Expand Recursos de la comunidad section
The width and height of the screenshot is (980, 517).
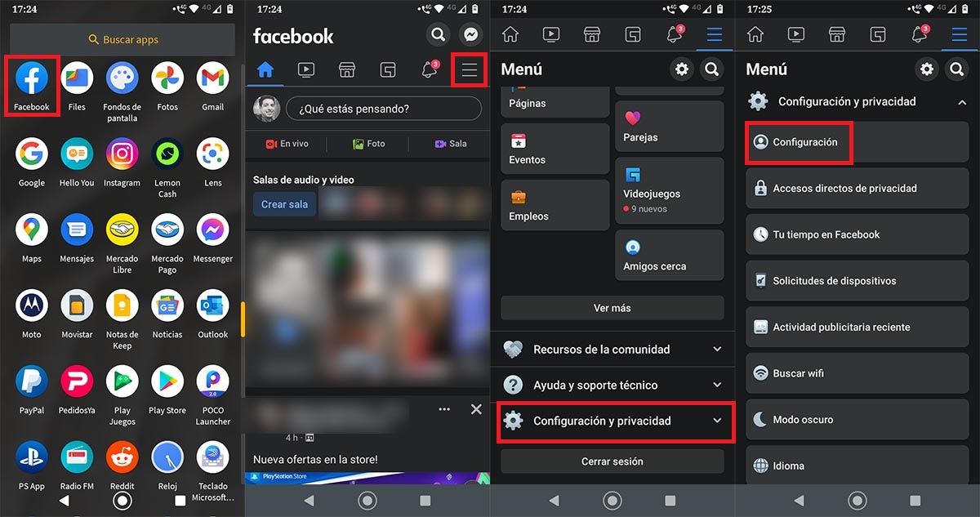[612, 349]
